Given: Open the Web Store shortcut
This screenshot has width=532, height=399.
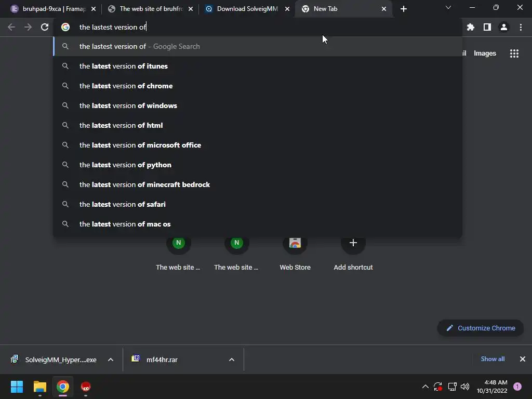Looking at the screenshot, I should 295,253.
